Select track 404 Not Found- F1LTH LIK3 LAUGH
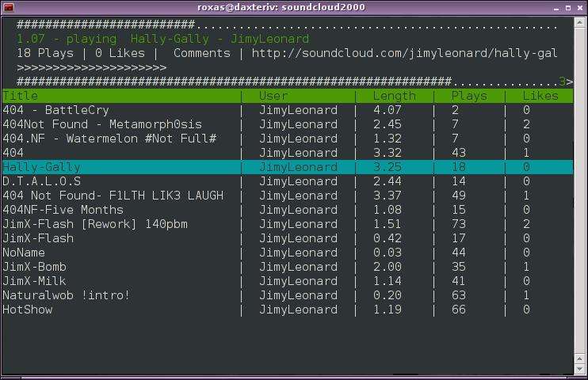 coord(287,196)
